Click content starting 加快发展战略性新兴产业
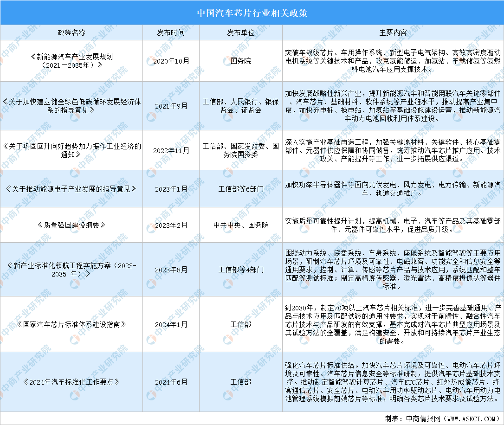The height and width of the screenshot is (425, 504). [393, 106]
